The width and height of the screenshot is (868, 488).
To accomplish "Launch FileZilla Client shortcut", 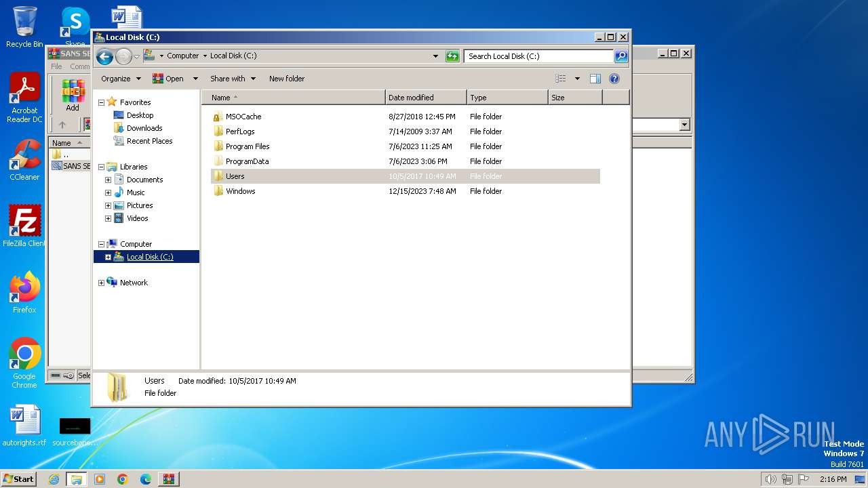I will coord(24,226).
